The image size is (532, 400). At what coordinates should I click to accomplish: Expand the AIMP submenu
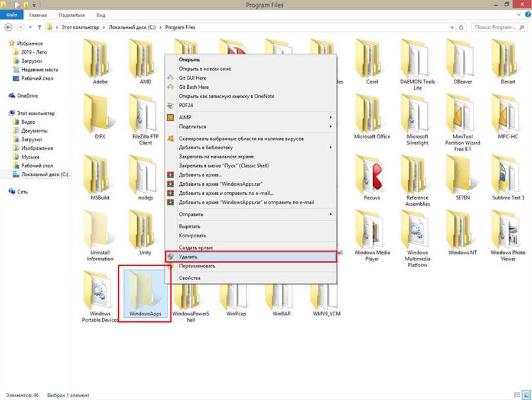point(251,117)
